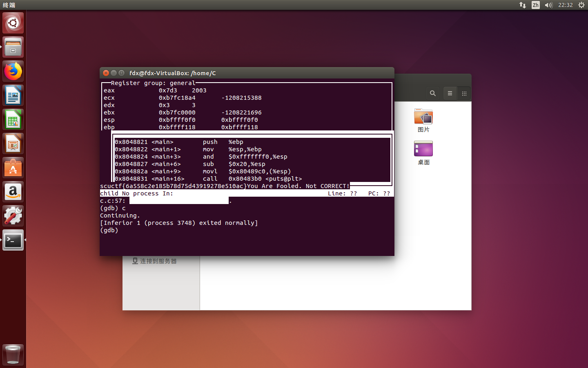Image resolution: width=588 pixels, height=368 pixels.
Task: Click the mov %esp,%ebp instruction line
Action: pos(188,149)
